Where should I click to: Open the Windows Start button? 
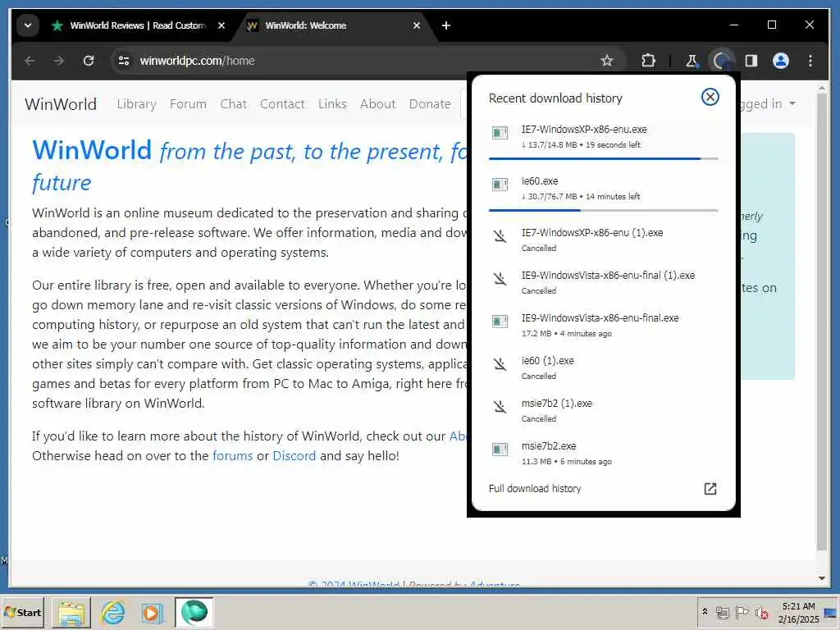23,612
